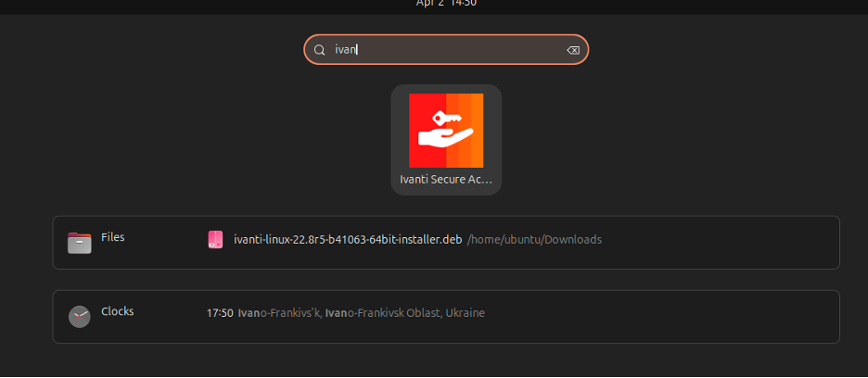Image resolution: width=868 pixels, height=378 pixels.
Task: Select the Files provider label
Action: coord(113,237)
